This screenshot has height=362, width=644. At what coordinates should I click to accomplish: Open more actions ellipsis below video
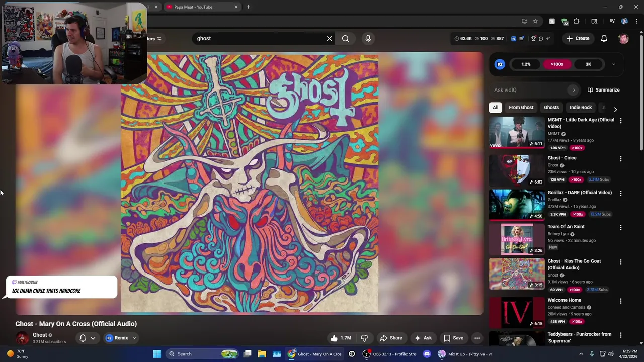[x=477, y=338]
